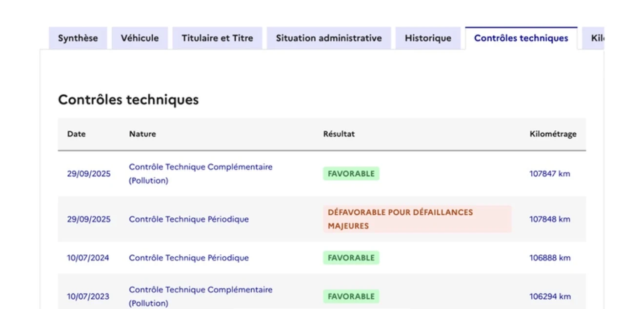Open the Situation administrative tab

pos(328,38)
